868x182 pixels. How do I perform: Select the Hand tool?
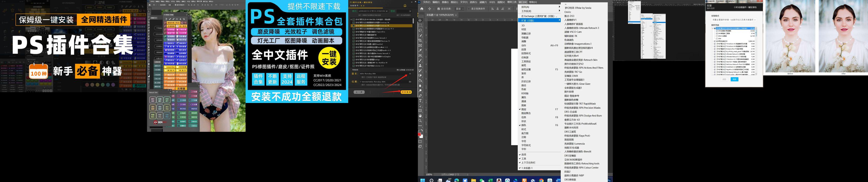pyautogui.click(x=420, y=116)
